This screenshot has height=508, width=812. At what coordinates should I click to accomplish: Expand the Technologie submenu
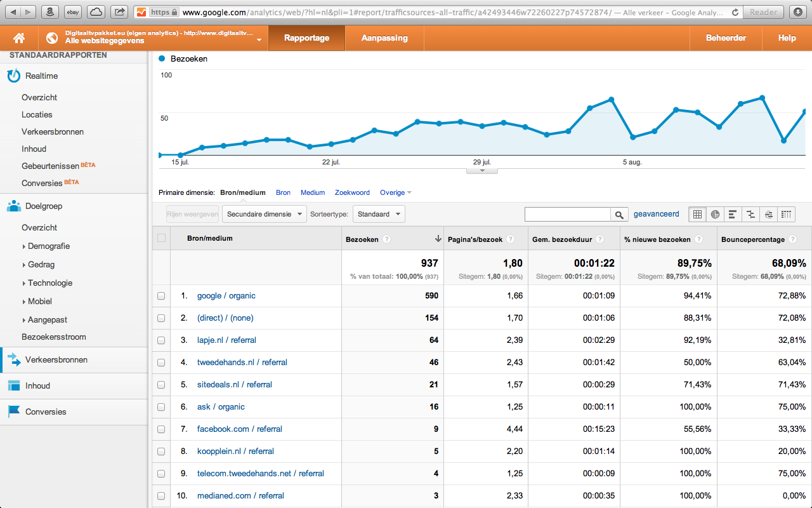[x=47, y=283]
